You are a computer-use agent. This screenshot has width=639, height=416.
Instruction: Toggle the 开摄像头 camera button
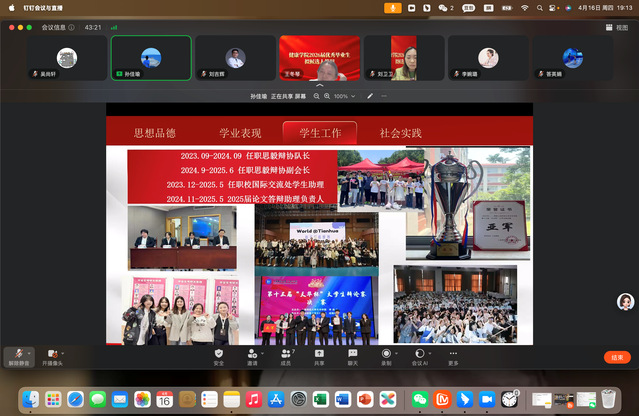click(x=51, y=355)
